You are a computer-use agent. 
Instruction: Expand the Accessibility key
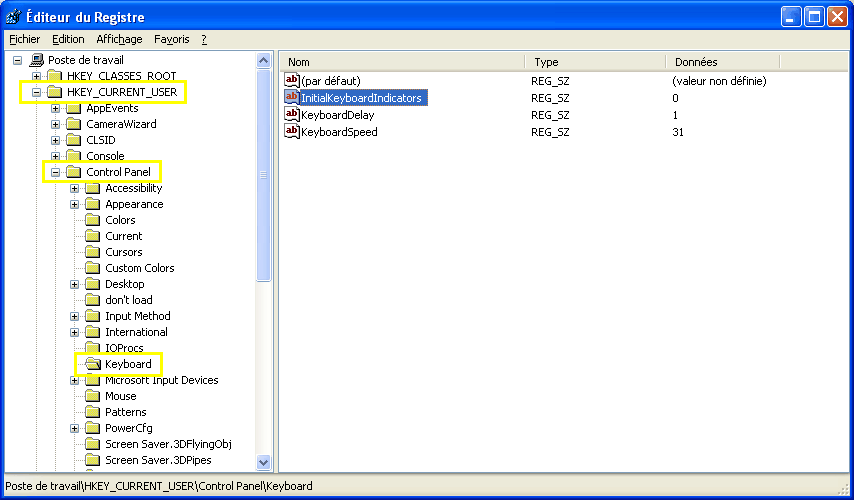point(75,188)
